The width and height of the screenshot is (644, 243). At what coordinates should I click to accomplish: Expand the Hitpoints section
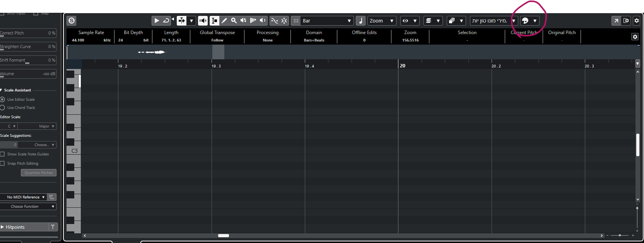pos(3,227)
